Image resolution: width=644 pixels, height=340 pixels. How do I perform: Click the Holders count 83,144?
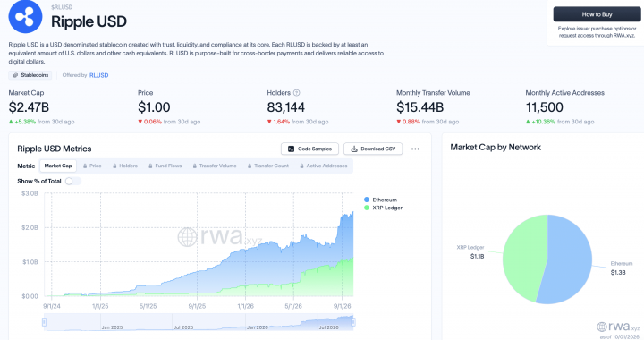pos(286,107)
